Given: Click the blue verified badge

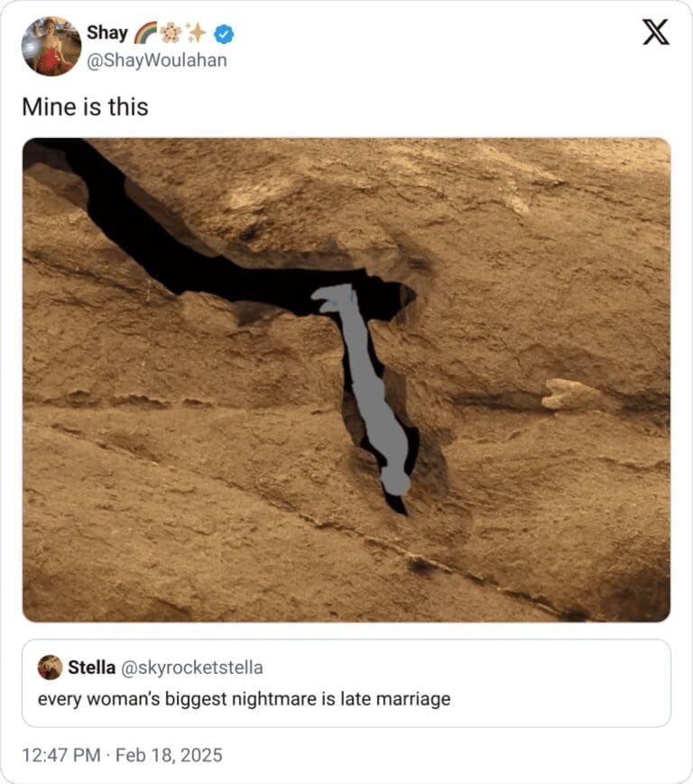Looking at the screenshot, I should click(x=224, y=33).
